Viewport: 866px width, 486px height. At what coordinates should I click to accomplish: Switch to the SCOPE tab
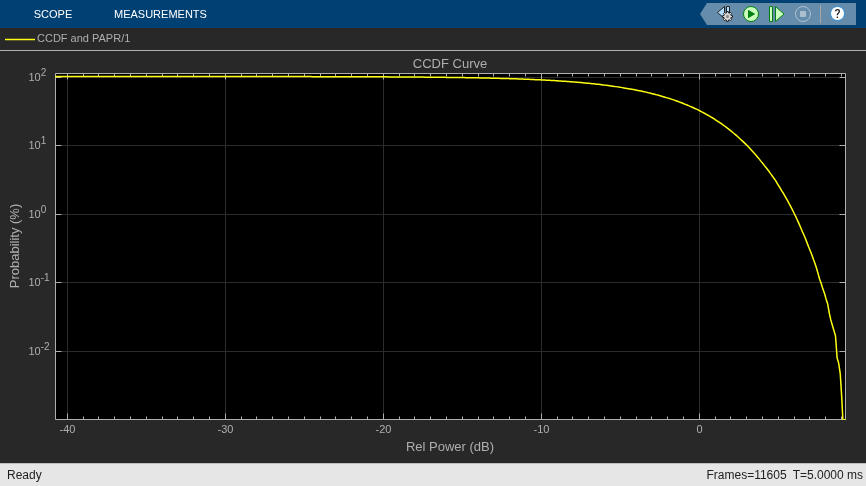click(52, 14)
